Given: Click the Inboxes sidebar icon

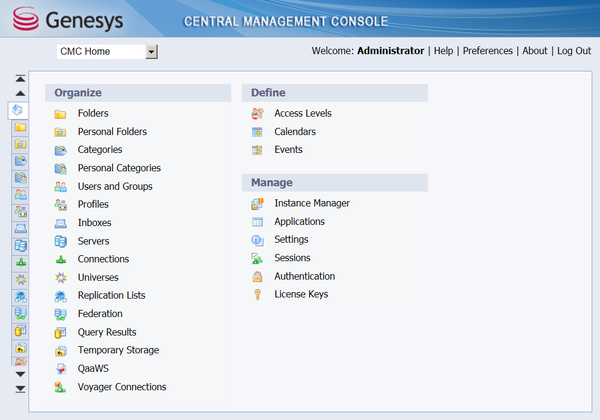Looking at the screenshot, I should click(20, 228).
